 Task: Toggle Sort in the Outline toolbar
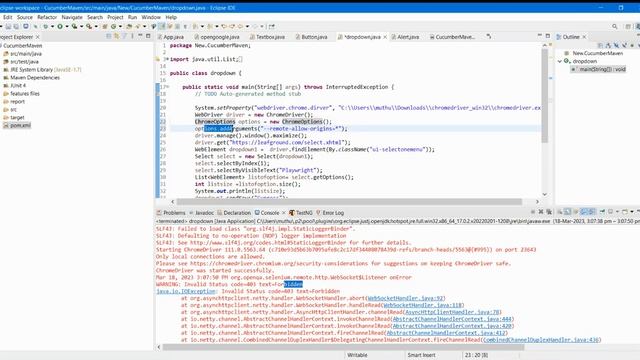[609, 46]
